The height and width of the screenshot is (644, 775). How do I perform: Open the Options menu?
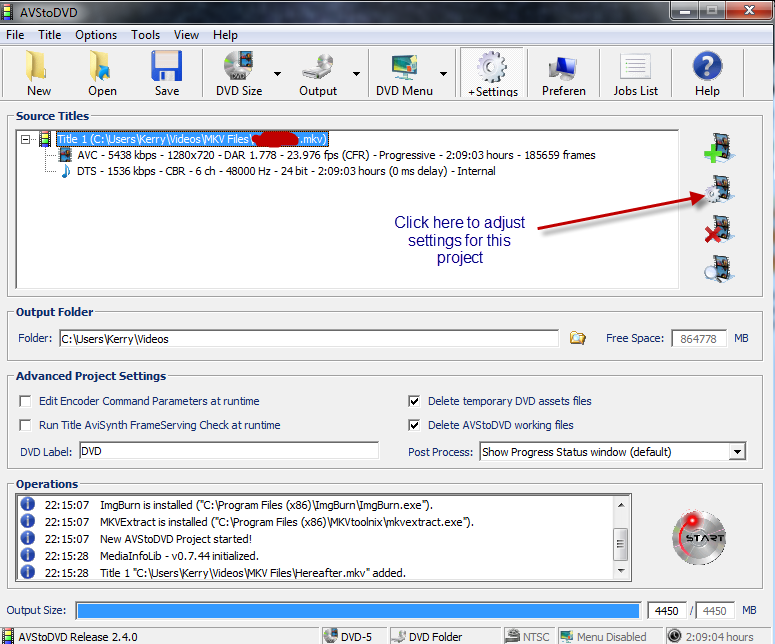pyautogui.click(x=96, y=35)
